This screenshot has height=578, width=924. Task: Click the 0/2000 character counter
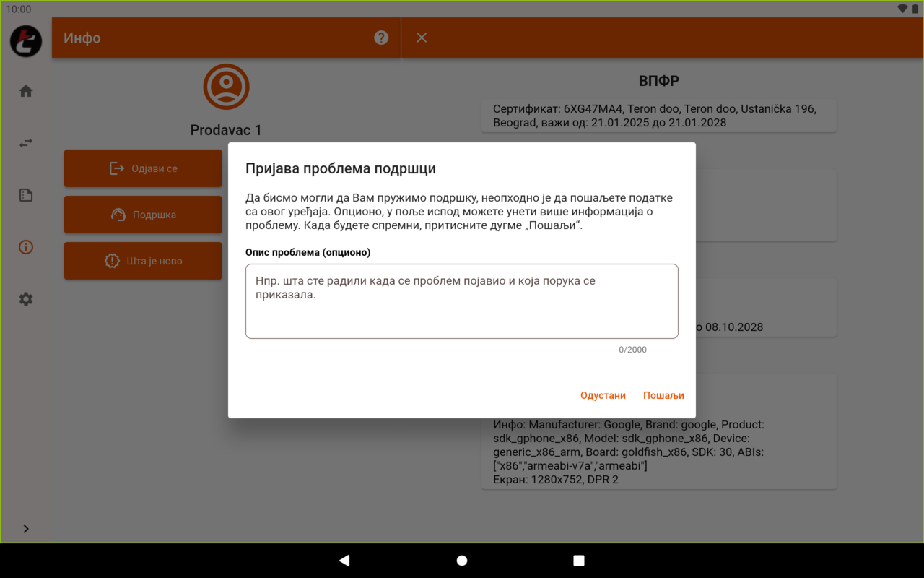pyautogui.click(x=632, y=350)
